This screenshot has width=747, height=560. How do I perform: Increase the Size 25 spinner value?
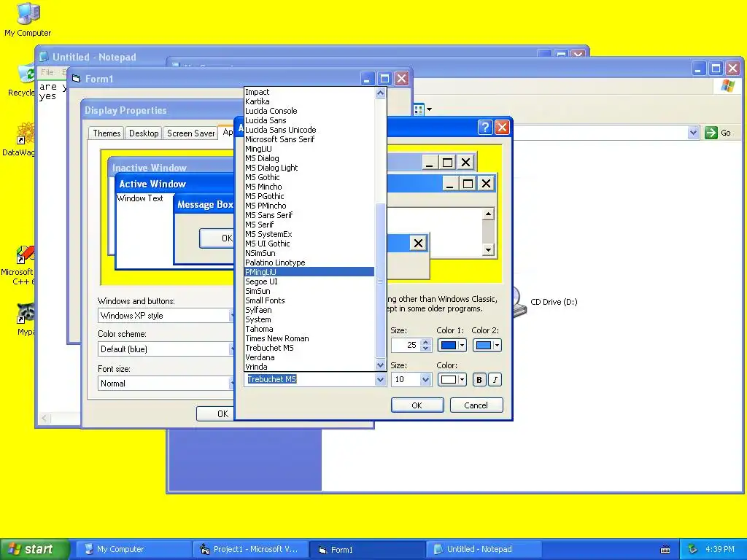pos(426,342)
